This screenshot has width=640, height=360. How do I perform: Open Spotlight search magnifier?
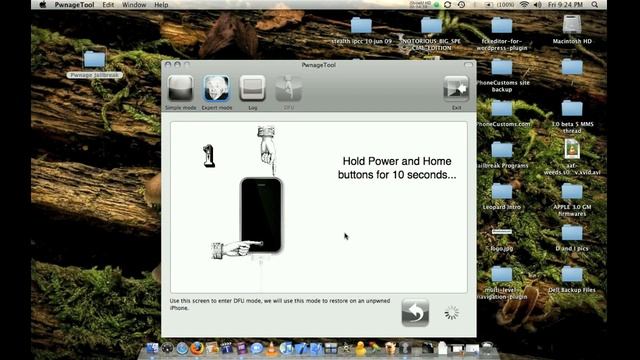click(595, 5)
